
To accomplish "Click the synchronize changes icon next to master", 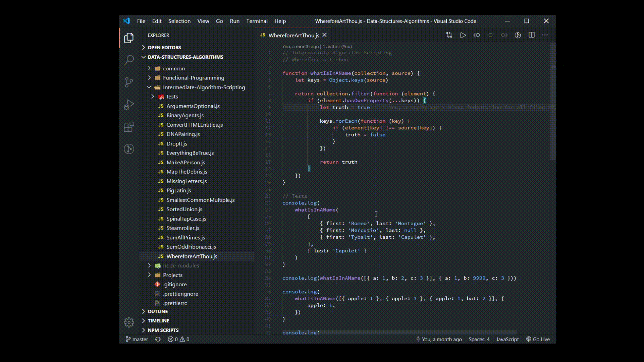I will [x=158, y=339].
